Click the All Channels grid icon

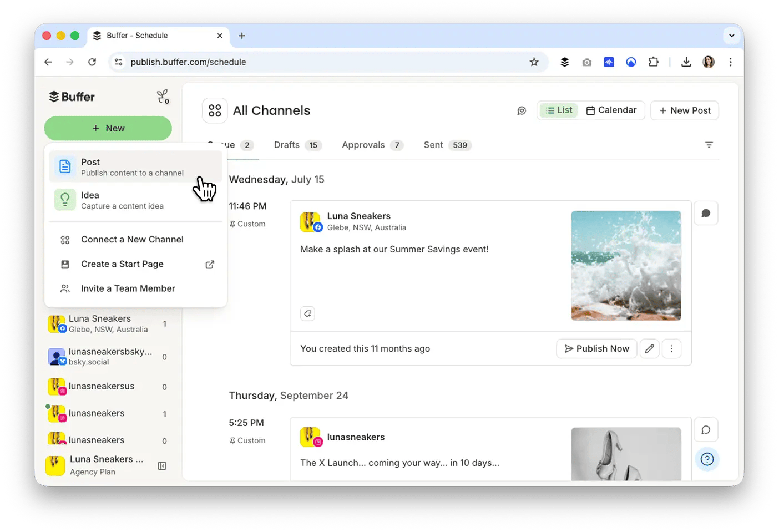pos(215,110)
